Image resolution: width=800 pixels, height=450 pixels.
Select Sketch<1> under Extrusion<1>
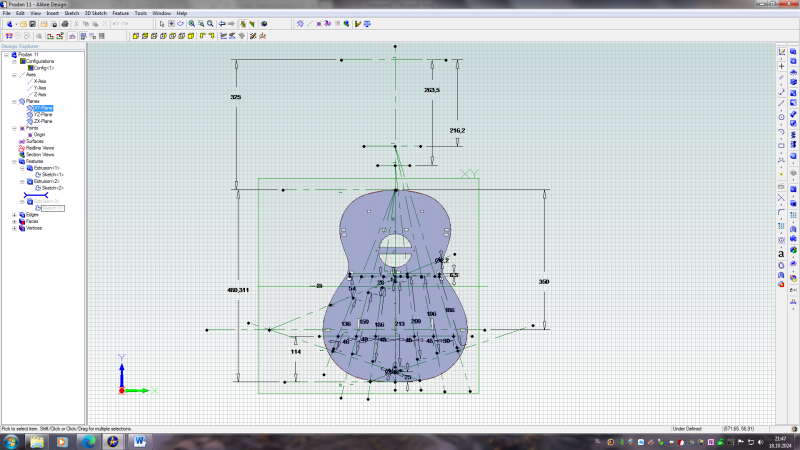[x=52, y=174]
